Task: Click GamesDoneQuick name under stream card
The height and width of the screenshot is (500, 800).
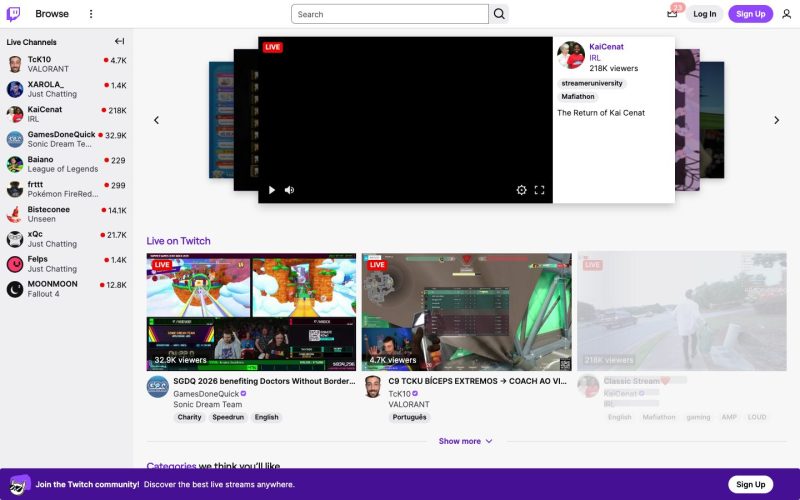Action: tap(206, 394)
